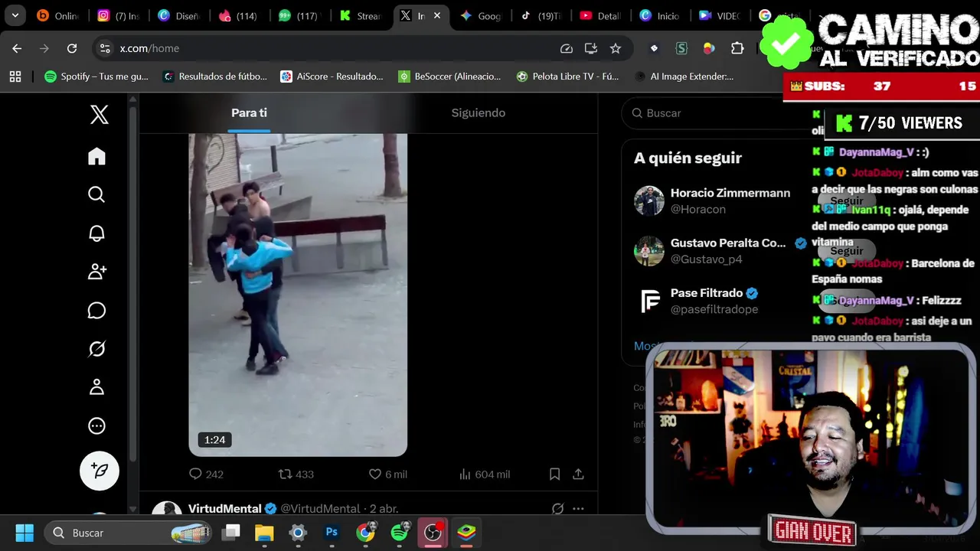Open Windows Start menu
The height and width of the screenshot is (551, 980).
[x=24, y=533]
